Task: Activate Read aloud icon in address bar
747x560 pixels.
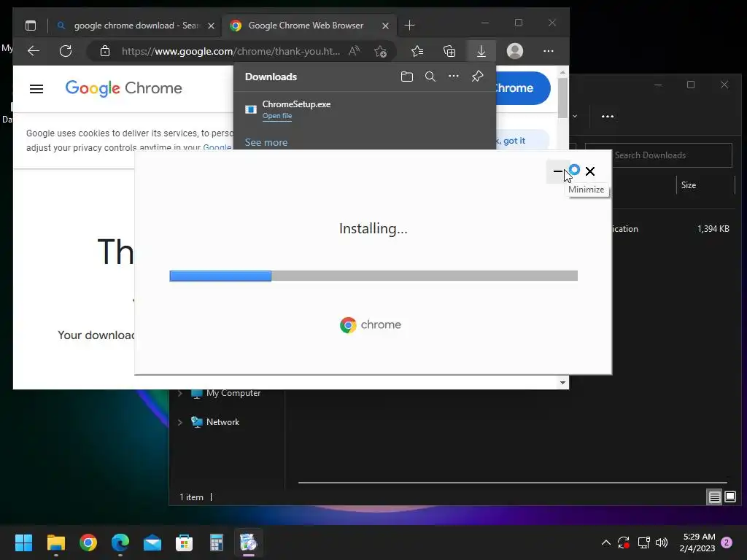Action: (354, 51)
